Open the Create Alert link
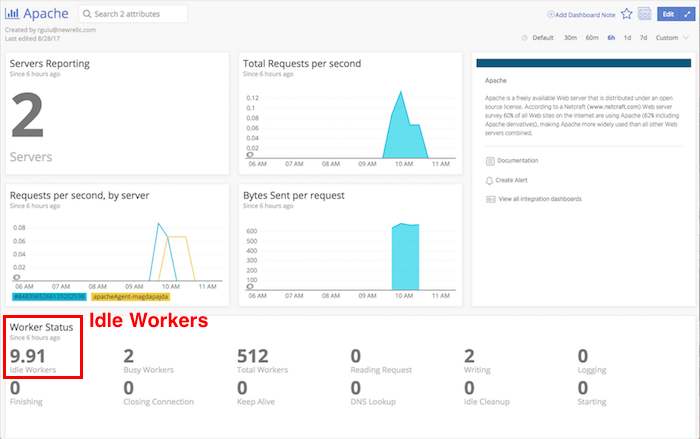700x439 pixels. (511, 180)
